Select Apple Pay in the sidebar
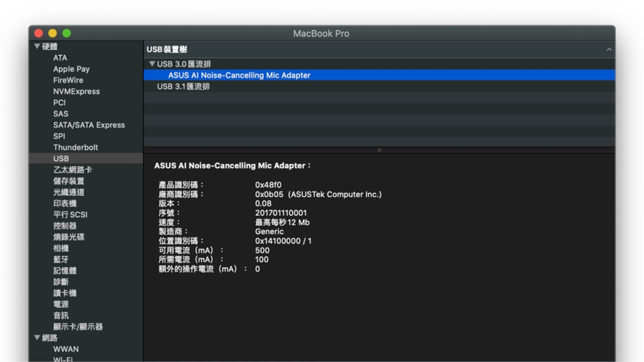The width and height of the screenshot is (644, 362). point(71,69)
